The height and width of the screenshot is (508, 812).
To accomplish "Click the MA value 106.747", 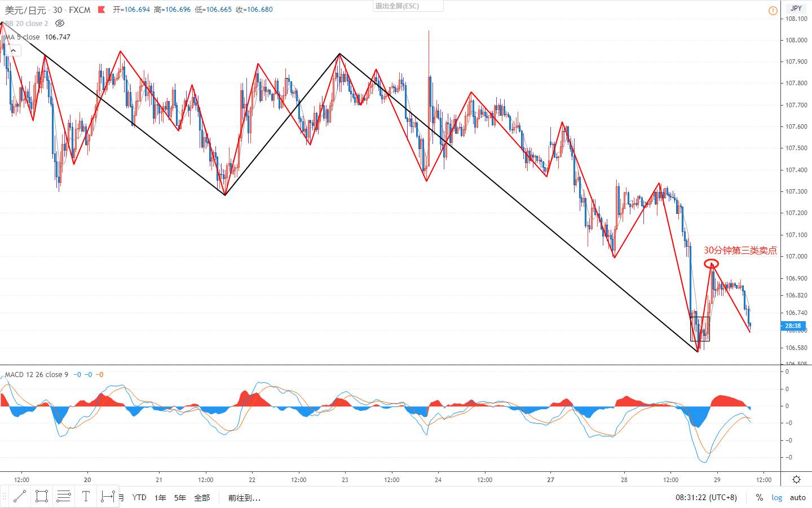I will point(58,37).
